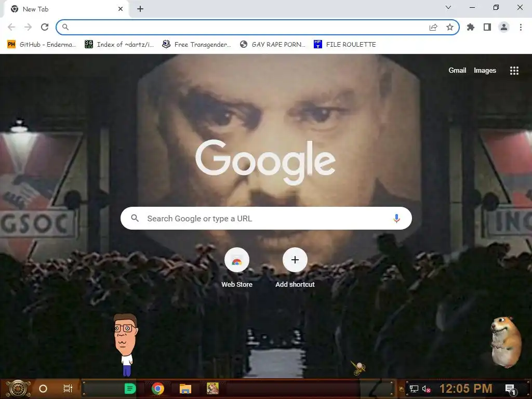The image size is (532, 399).
Task: Open the tab search chevron
Action: click(x=448, y=7)
